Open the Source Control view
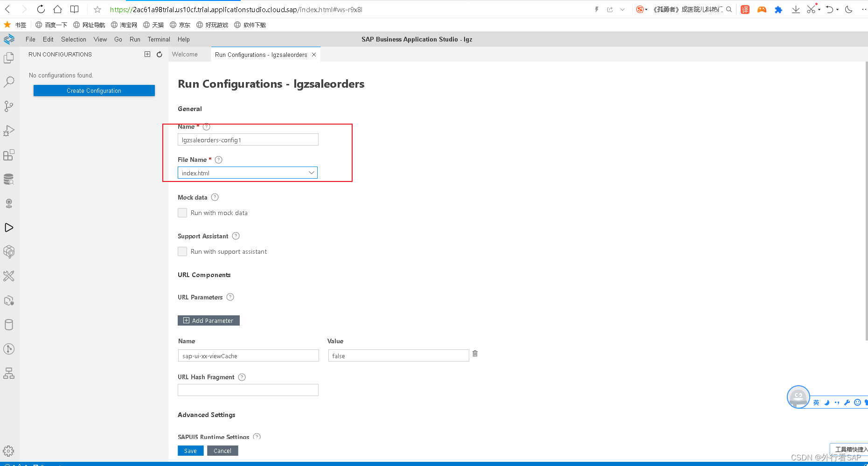This screenshot has width=868, height=466. pyautogui.click(x=9, y=106)
